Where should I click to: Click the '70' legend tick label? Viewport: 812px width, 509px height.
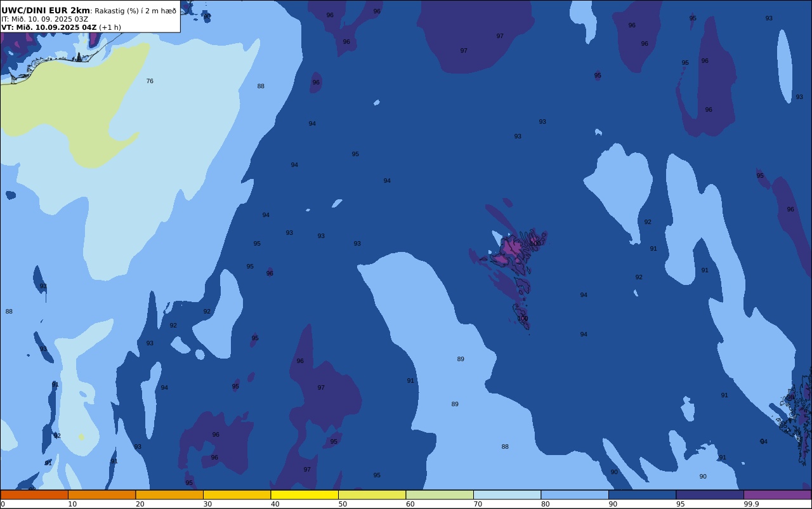[478, 504]
